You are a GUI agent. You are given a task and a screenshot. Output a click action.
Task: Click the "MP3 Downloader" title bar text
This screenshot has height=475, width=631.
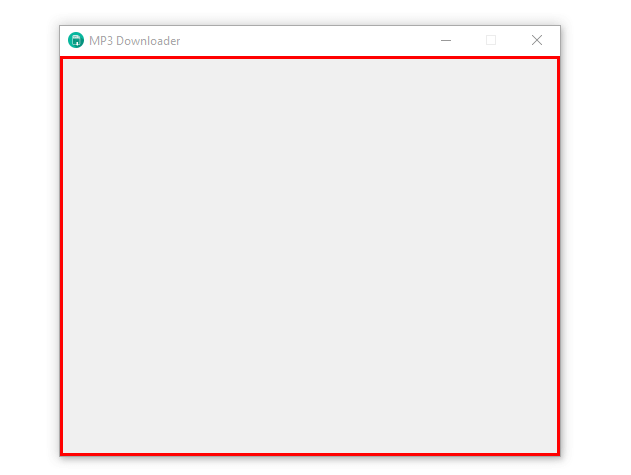pyautogui.click(x=135, y=41)
